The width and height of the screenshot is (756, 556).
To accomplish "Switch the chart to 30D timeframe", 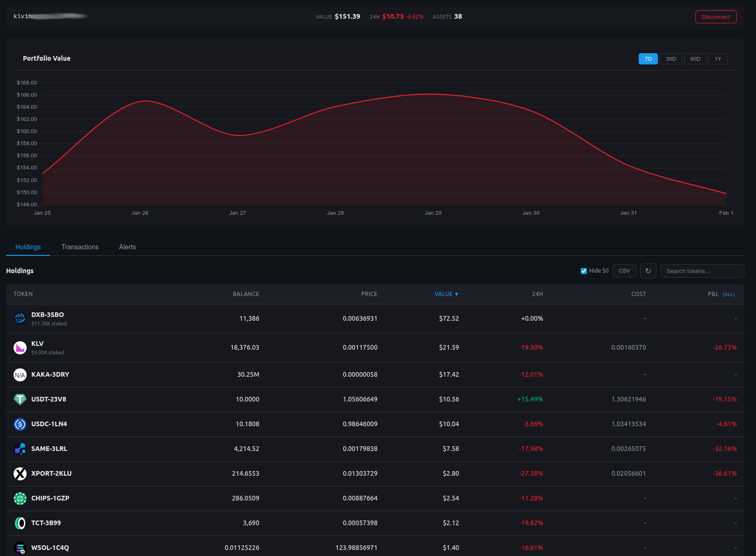I will point(671,59).
